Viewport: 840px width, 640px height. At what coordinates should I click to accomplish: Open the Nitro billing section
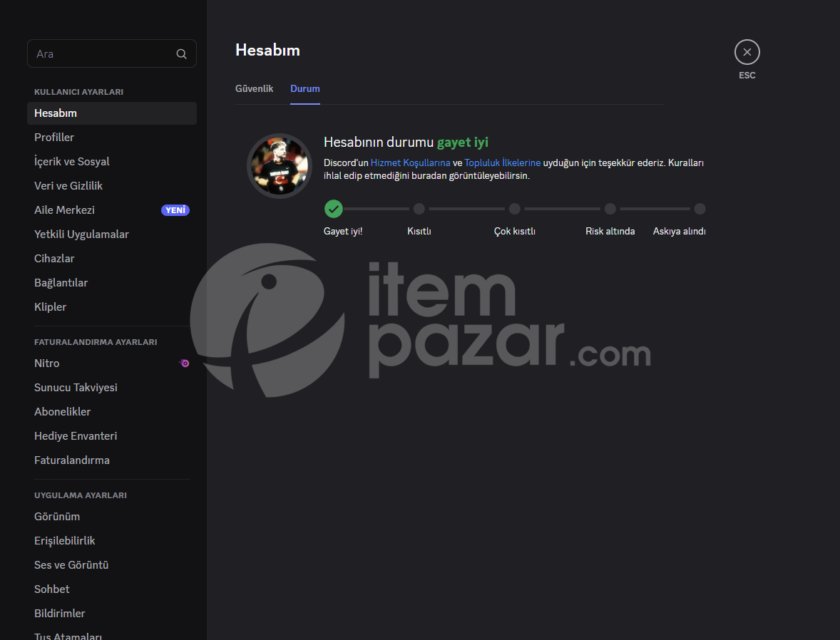pos(112,363)
